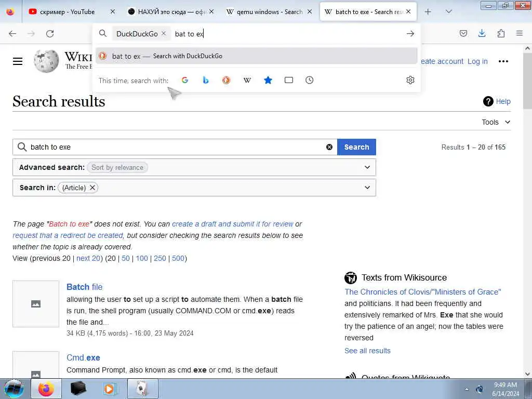Search with Wikipedia one-off icon

(x=247, y=80)
